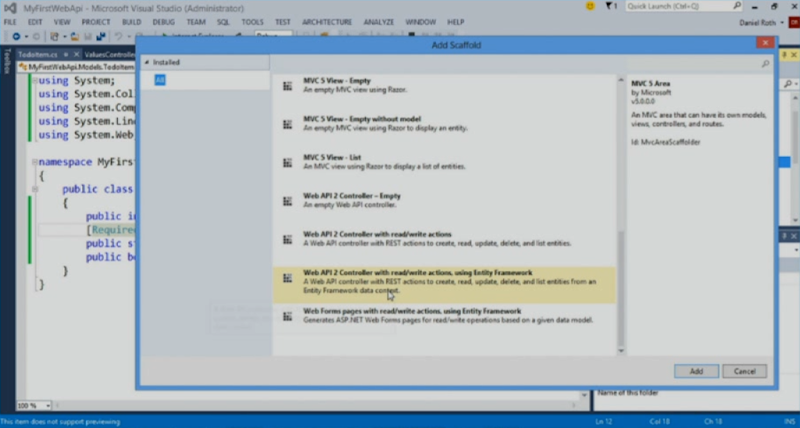The width and height of the screenshot is (800, 428).
Task: Click the Navigate Forward toolbar icon
Action: (x=36, y=36)
